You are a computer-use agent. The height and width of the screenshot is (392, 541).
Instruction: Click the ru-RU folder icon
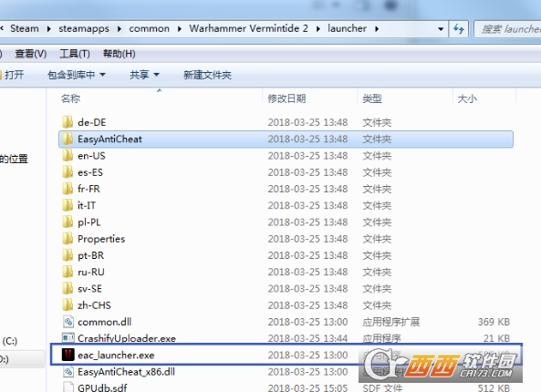pos(68,272)
